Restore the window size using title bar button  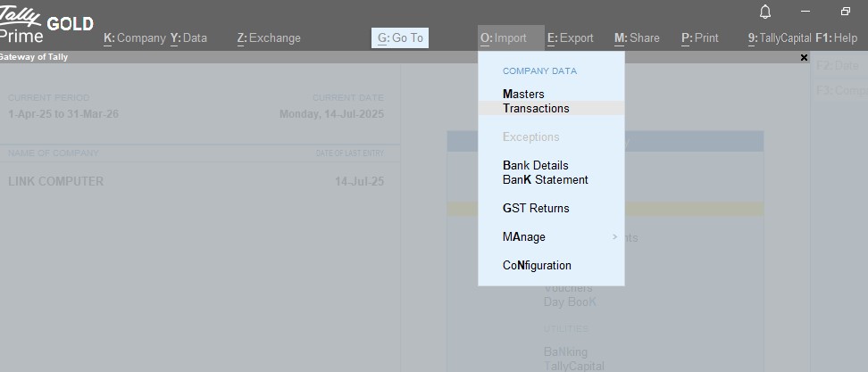click(845, 12)
